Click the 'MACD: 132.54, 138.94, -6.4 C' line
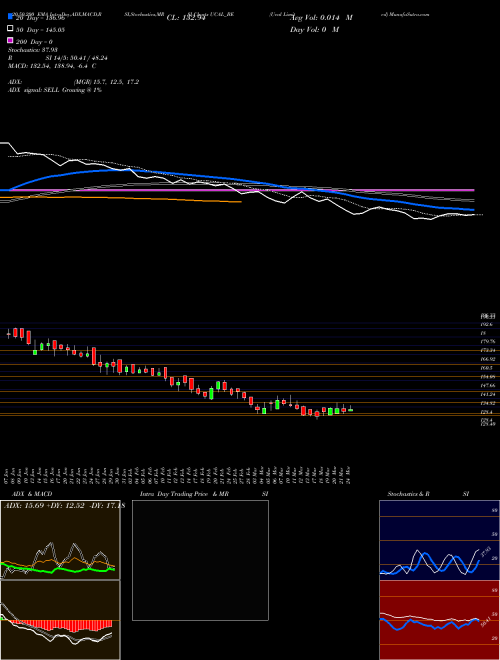This screenshot has width=500, height=660. [52, 66]
